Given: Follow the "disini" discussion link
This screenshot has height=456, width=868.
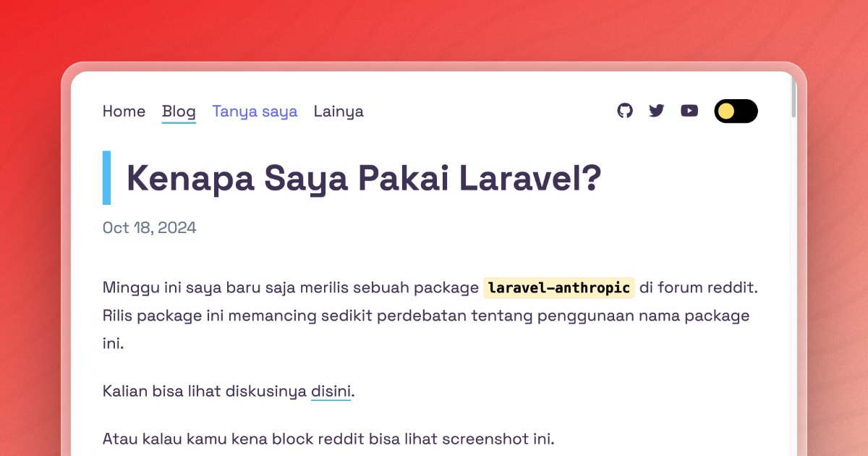Looking at the screenshot, I should [330, 391].
